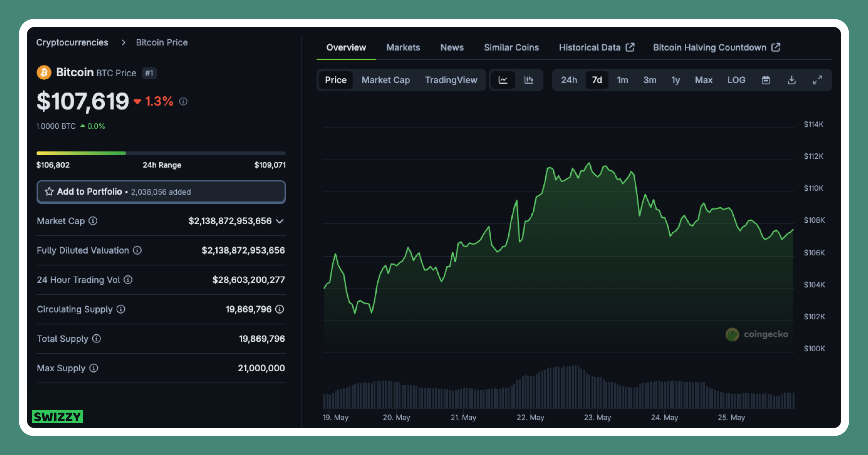This screenshot has height=455, width=868.
Task: Toggle LOG scale on chart
Action: (x=736, y=80)
